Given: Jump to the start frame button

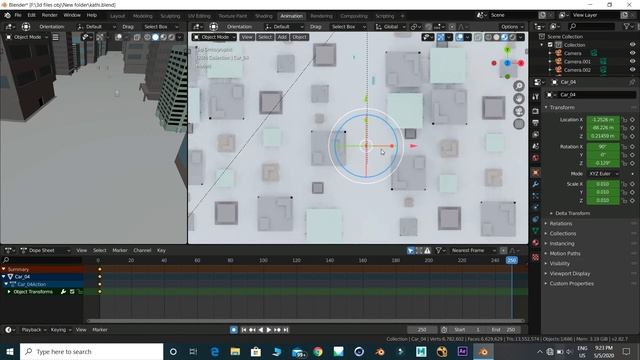Looking at the screenshot, I should [244, 330].
